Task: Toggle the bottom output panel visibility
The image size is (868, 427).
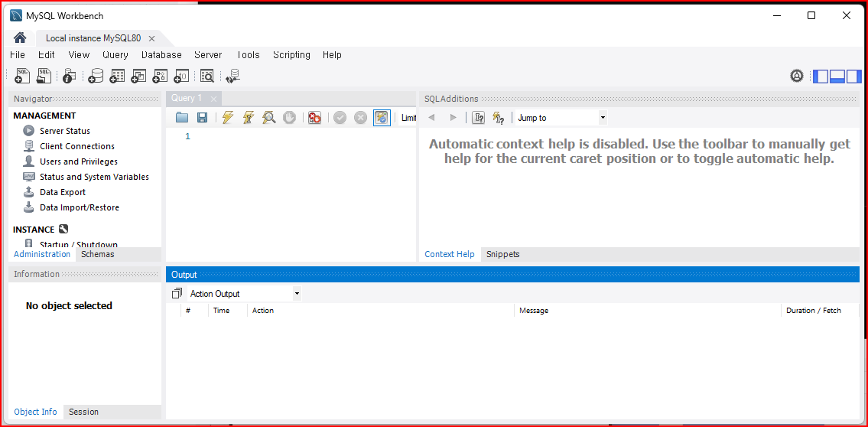Action: (x=837, y=77)
